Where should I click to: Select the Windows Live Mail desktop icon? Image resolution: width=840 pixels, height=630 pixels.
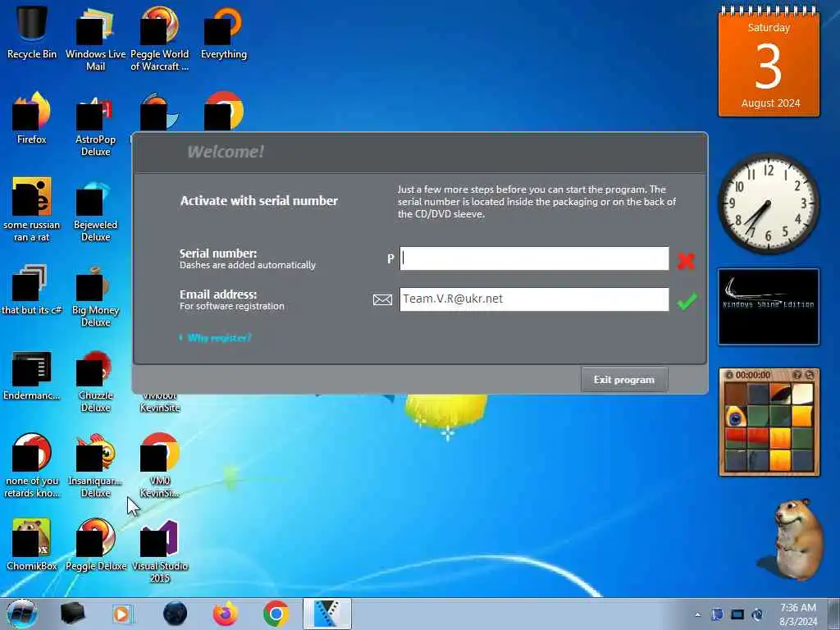pyautogui.click(x=95, y=39)
